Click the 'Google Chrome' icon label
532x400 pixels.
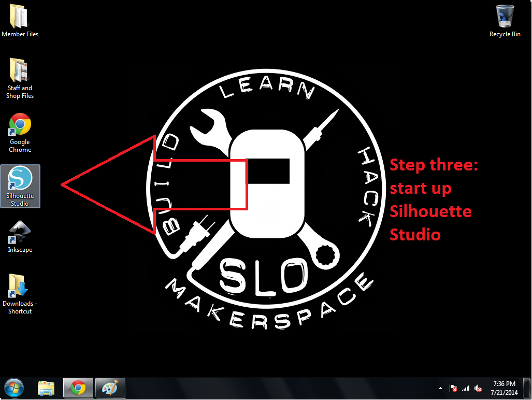point(20,146)
